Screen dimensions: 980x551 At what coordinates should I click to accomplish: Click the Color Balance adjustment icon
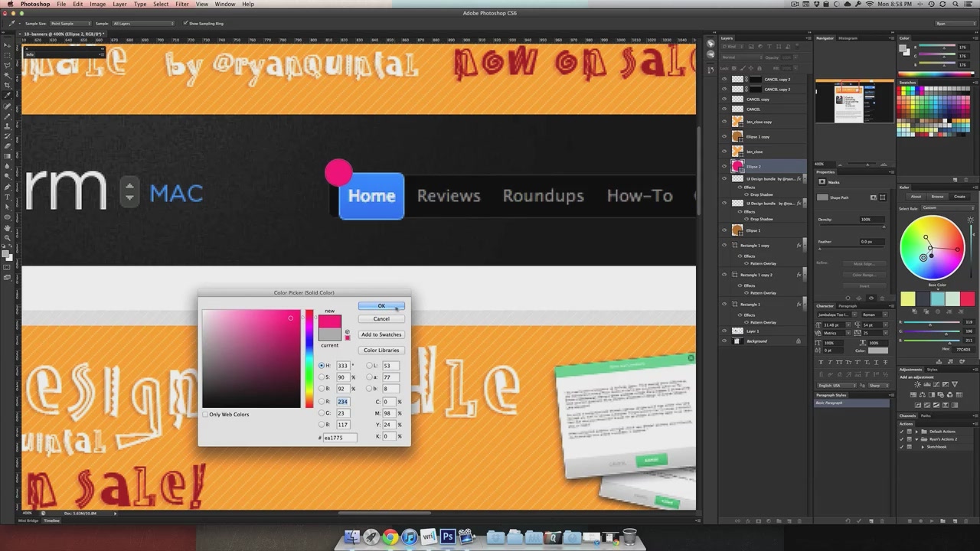click(923, 395)
